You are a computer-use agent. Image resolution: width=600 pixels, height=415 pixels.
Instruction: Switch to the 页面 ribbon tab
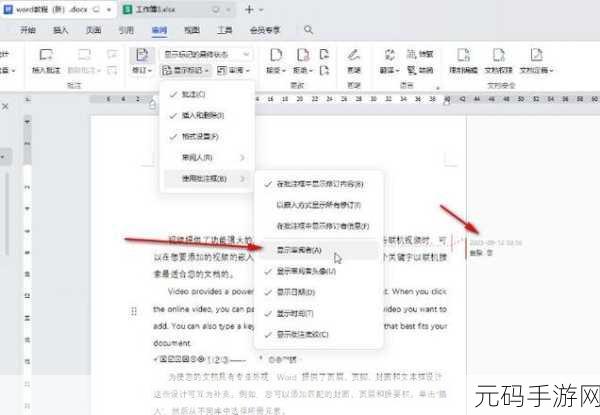93,30
